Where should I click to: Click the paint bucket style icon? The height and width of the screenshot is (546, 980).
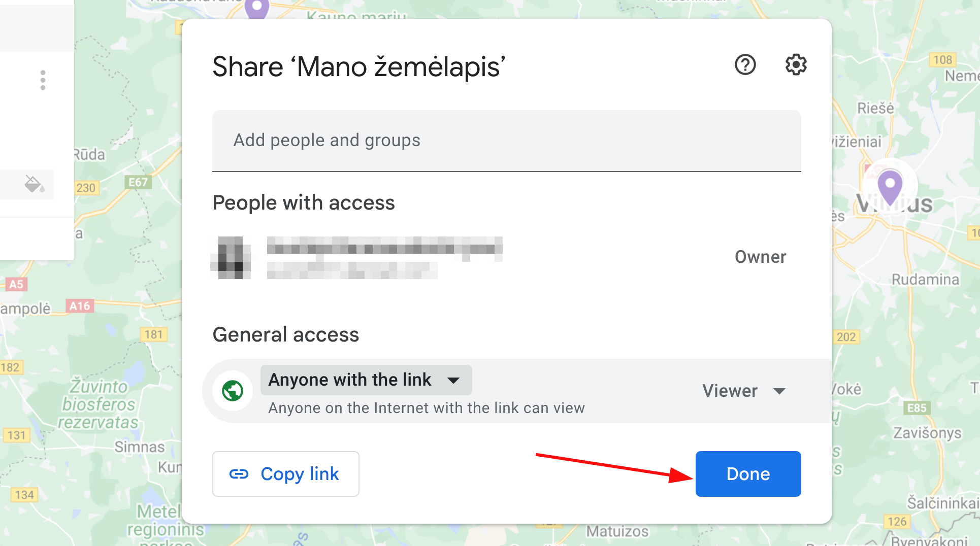34,184
